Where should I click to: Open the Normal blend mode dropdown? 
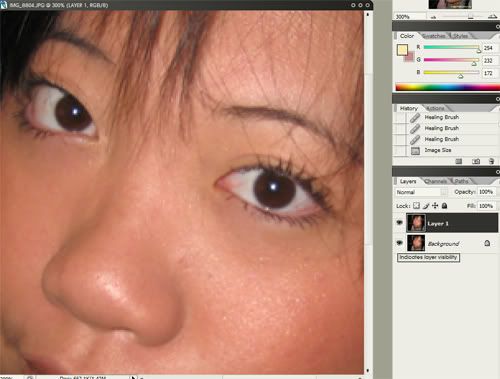pyautogui.click(x=421, y=192)
